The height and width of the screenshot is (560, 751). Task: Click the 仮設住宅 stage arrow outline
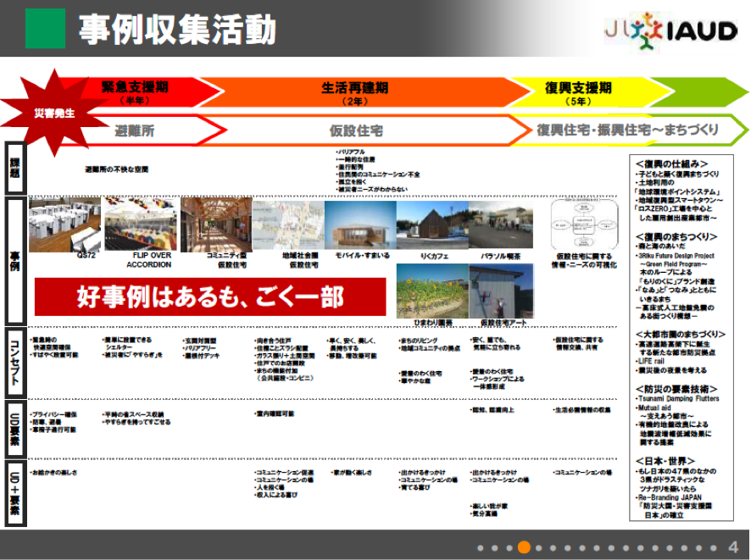click(x=356, y=130)
